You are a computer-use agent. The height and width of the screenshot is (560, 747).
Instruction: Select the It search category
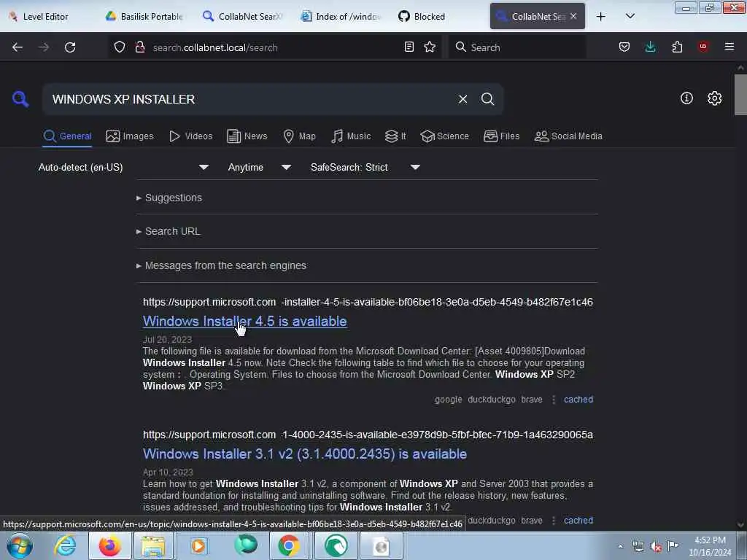pyautogui.click(x=395, y=136)
